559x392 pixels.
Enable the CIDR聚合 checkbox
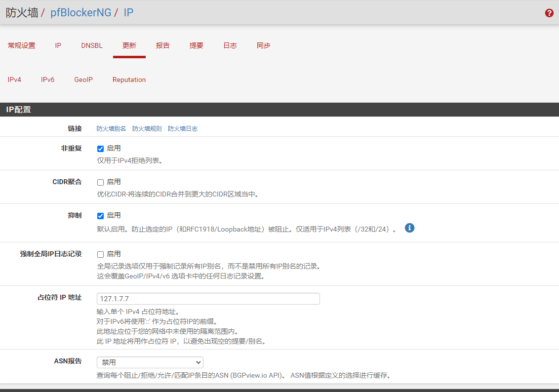[x=101, y=182]
